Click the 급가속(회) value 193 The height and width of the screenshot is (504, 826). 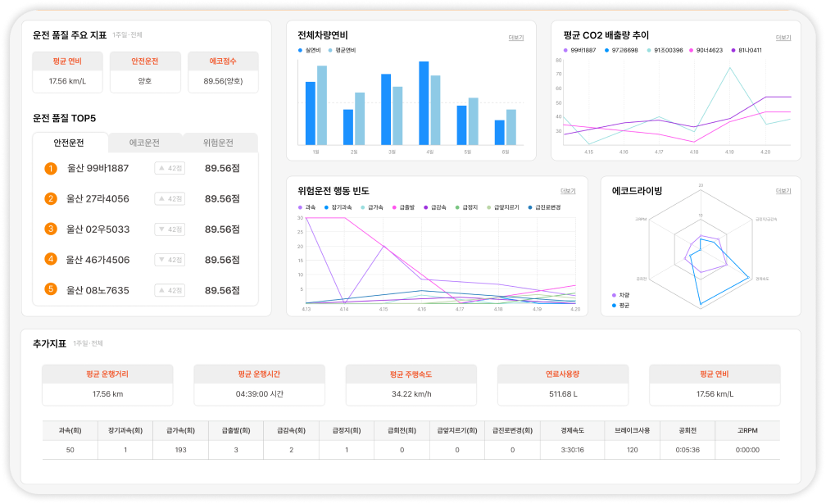tap(180, 450)
